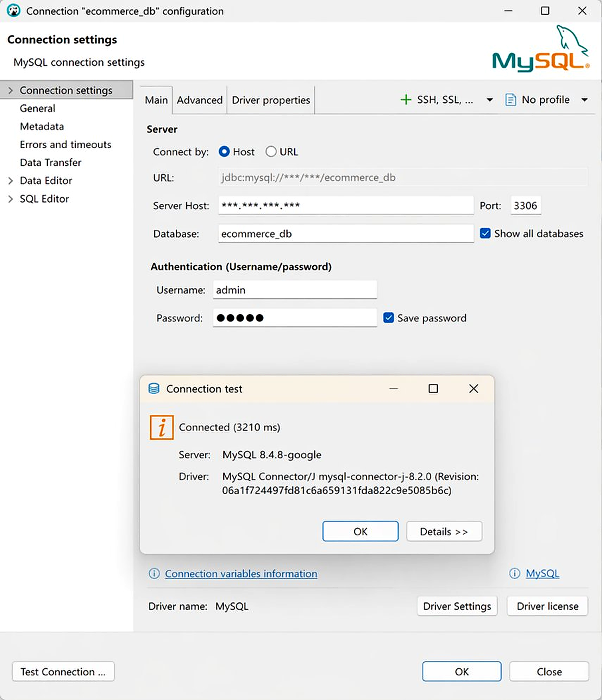Image resolution: width=602 pixels, height=700 pixels.
Task: Select SQL Editor tree item
Action: (44, 199)
